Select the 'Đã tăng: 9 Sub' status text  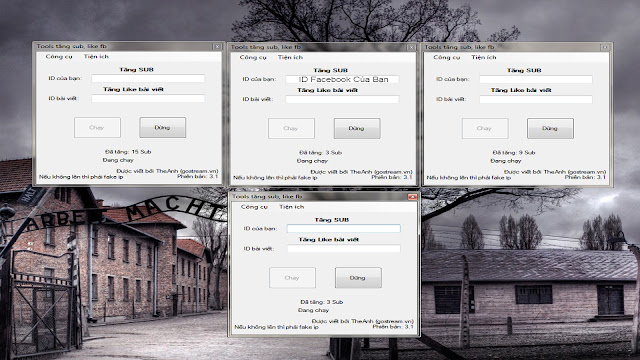click(x=514, y=153)
